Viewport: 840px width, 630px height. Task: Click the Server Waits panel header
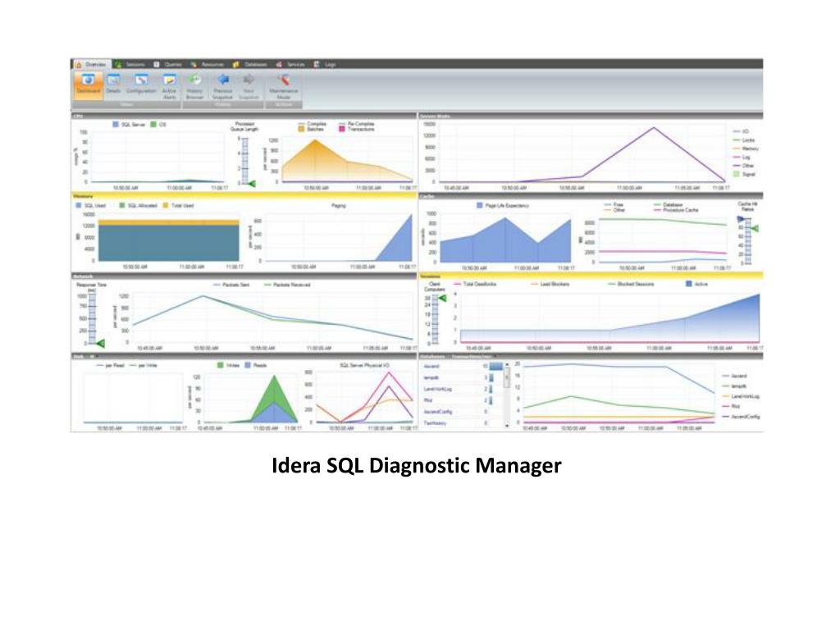click(x=591, y=116)
